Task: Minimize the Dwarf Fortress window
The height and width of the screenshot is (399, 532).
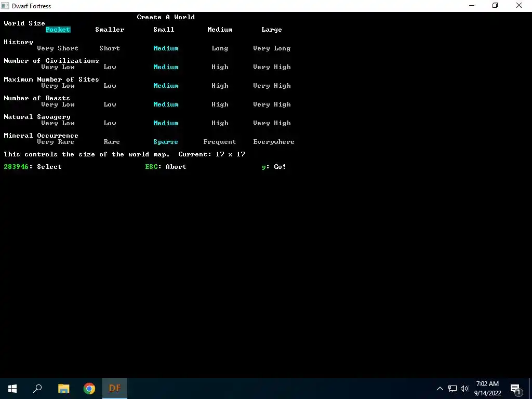Action: click(472, 5)
